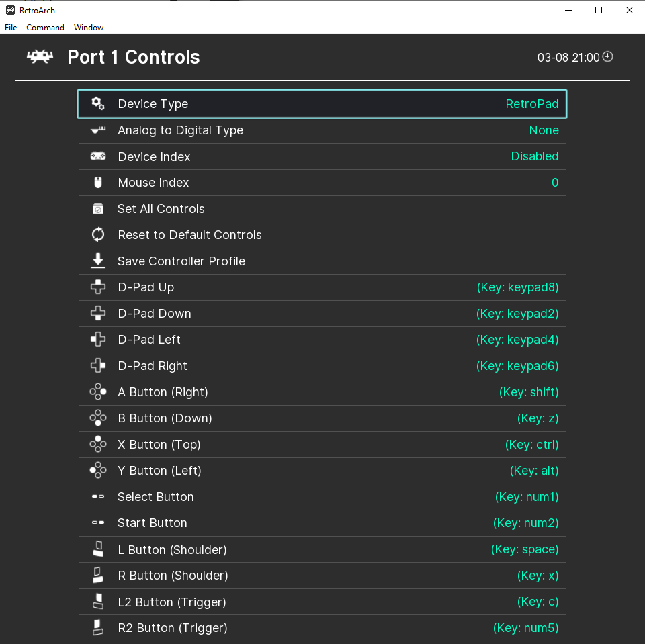Click the Select Button icon
This screenshot has height=644, width=645.
pyautogui.click(x=98, y=496)
